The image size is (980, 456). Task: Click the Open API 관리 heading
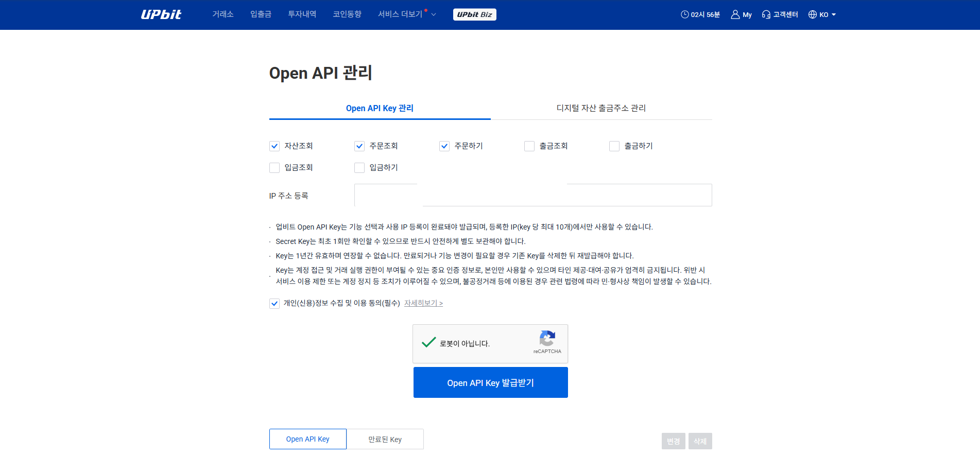tap(320, 73)
